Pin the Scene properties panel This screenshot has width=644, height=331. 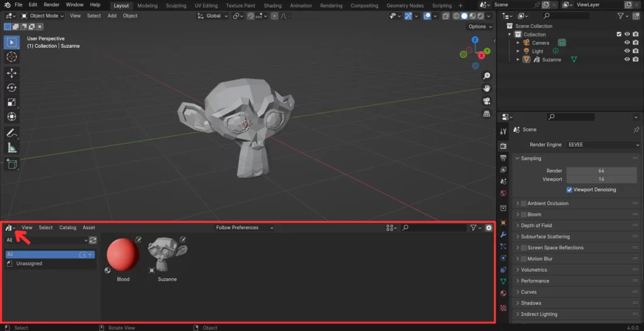click(x=636, y=130)
